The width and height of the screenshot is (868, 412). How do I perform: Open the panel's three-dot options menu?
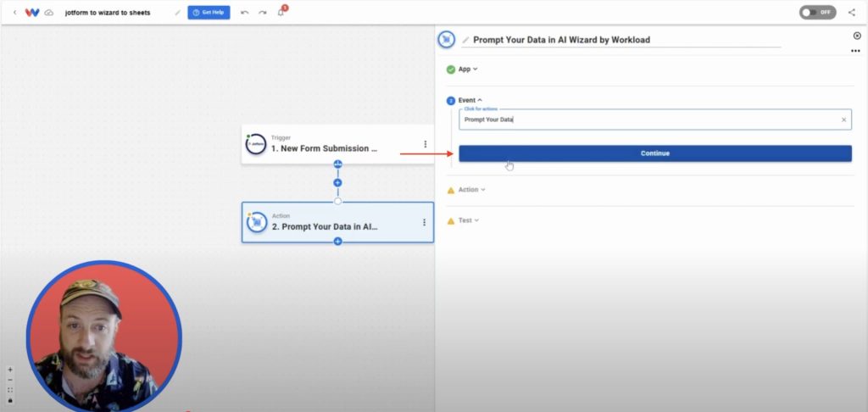855,51
